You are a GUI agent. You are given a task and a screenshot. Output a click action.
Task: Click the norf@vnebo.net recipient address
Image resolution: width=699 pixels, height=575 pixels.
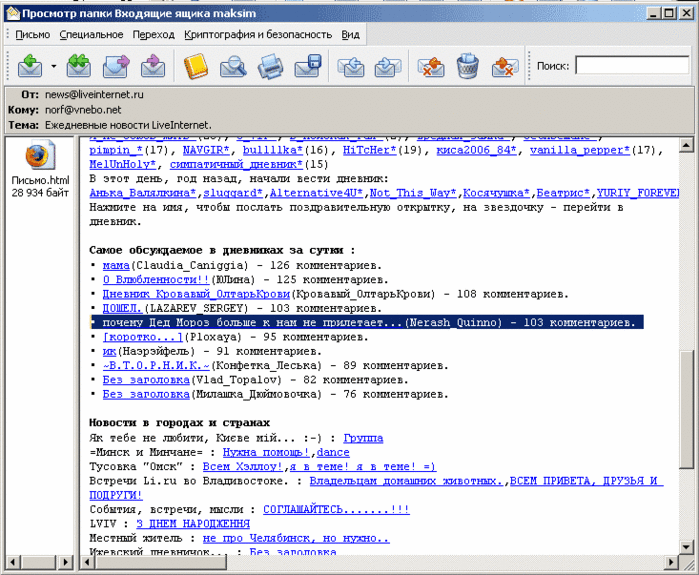[x=83, y=110]
